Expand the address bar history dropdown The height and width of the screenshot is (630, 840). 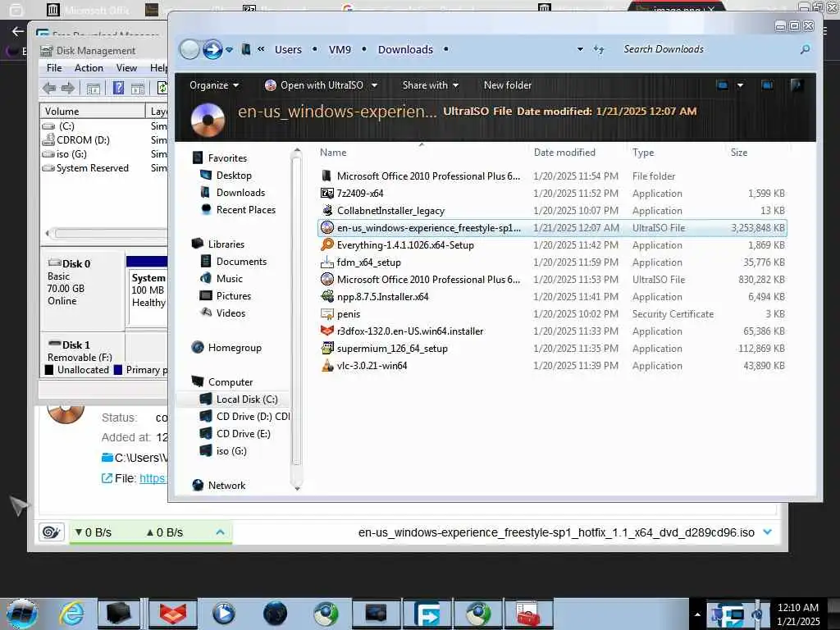tap(580, 49)
